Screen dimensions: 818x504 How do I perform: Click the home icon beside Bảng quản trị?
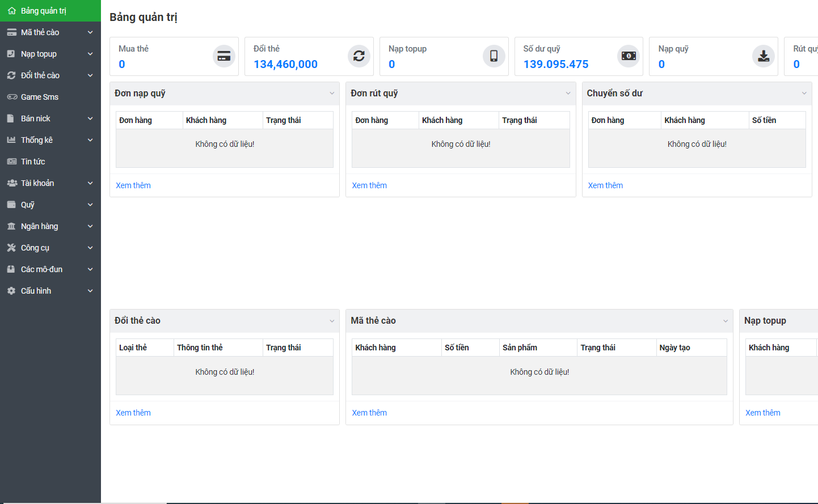11,11
